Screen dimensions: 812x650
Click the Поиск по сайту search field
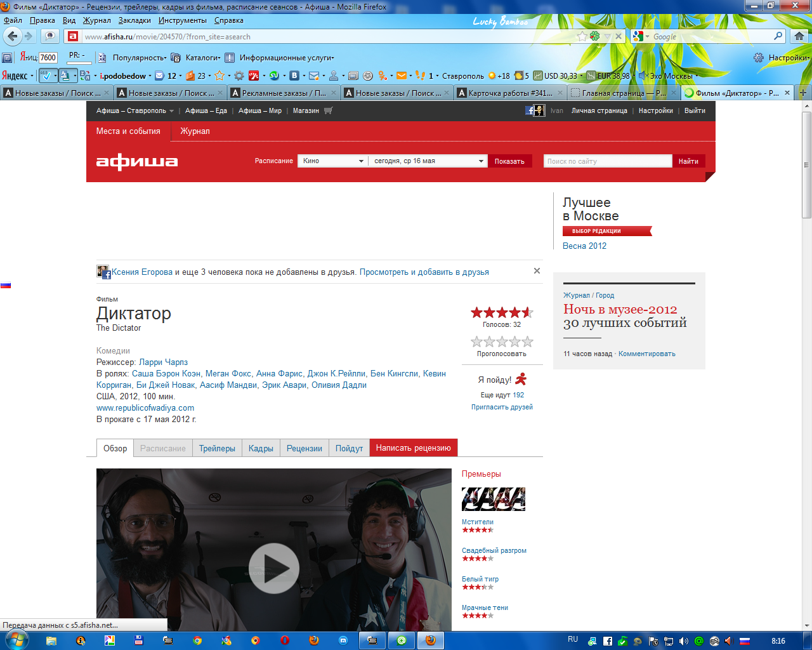pos(608,161)
